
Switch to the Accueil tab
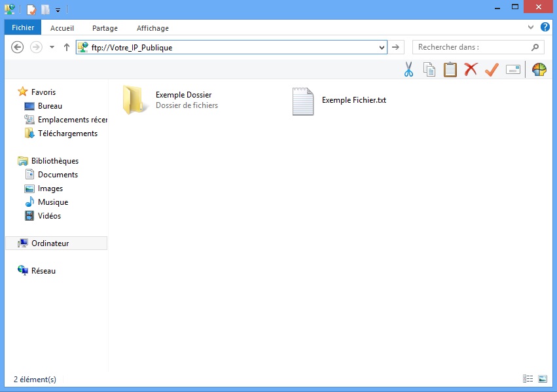click(x=62, y=28)
